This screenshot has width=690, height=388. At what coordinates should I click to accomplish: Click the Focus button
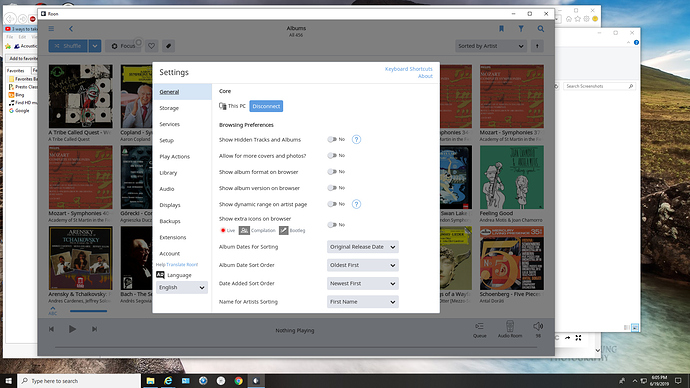123,46
